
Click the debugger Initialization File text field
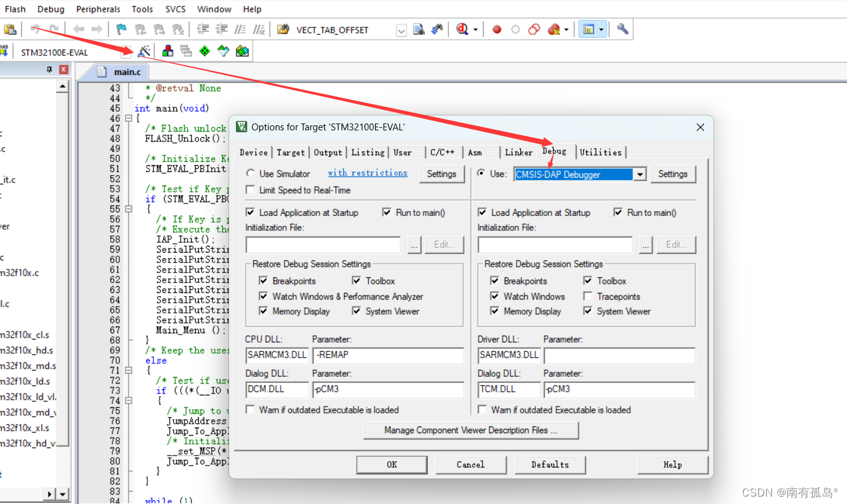(555, 245)
